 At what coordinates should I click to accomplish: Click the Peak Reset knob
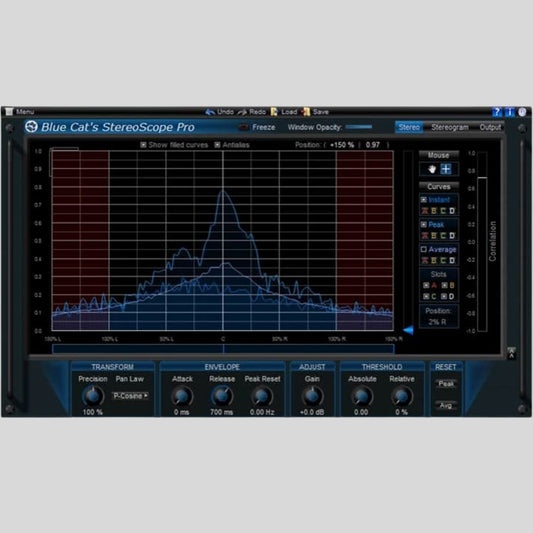pyautogui.click(x=262, y=396)
